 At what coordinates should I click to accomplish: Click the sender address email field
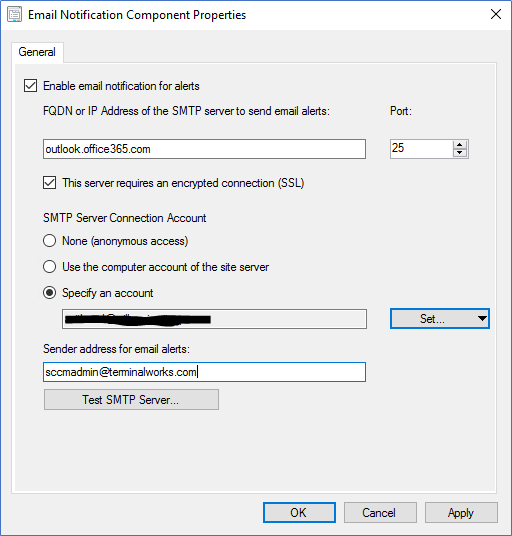(204, 372)
